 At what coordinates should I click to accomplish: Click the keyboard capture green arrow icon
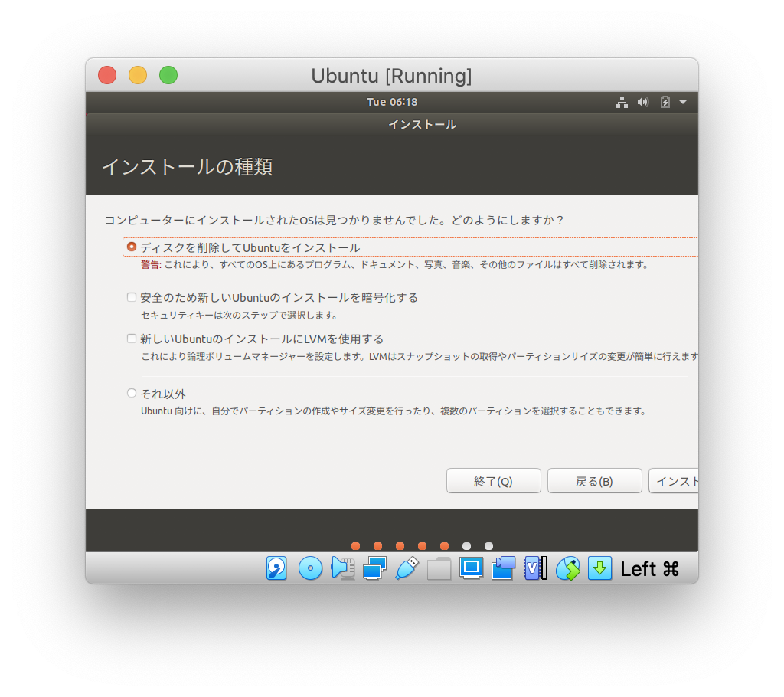pyautogui.click(x=599, y=568)
